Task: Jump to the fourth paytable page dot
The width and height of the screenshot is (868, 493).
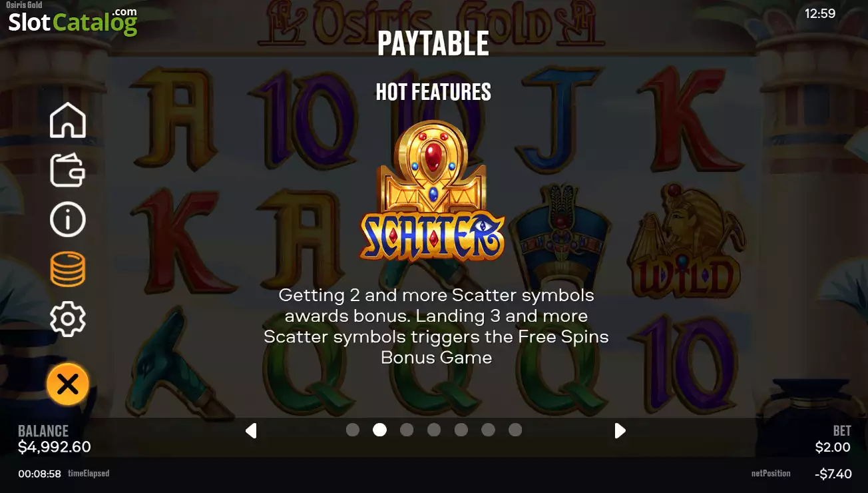Action: point(434,430)
